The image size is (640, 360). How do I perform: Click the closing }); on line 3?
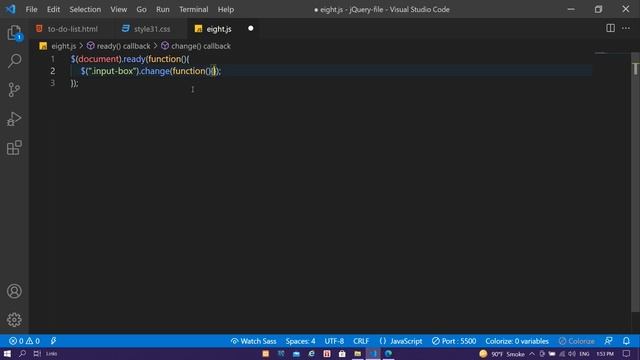click(x=74, y=83)
